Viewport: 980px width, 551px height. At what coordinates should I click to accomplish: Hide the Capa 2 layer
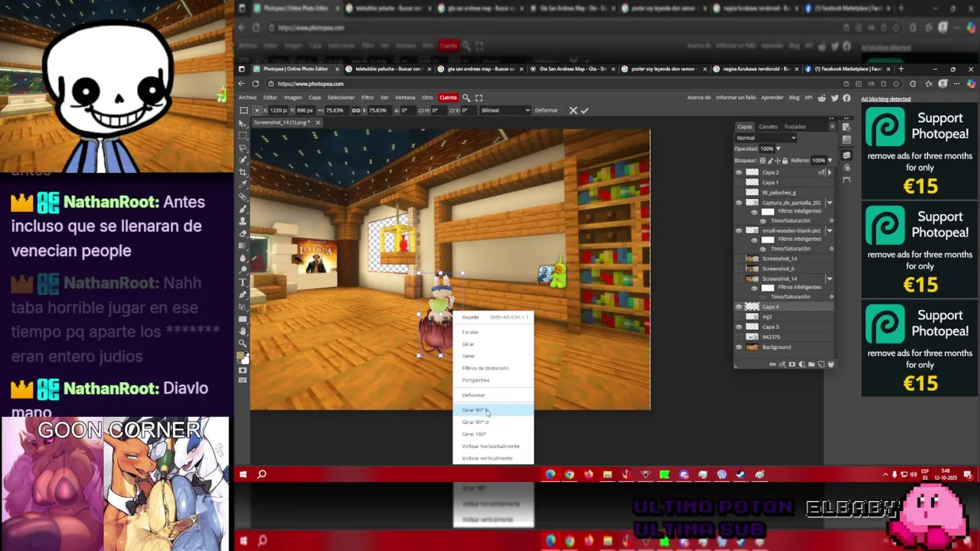(x=739, y=173)
